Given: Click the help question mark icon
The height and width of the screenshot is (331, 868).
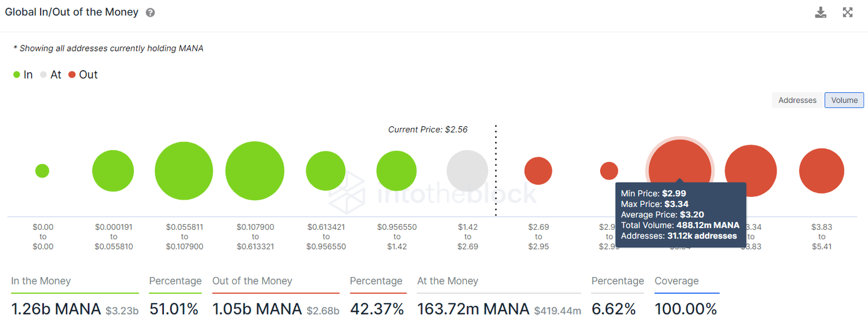Looking at the screenshot, I should pos(150,12).
